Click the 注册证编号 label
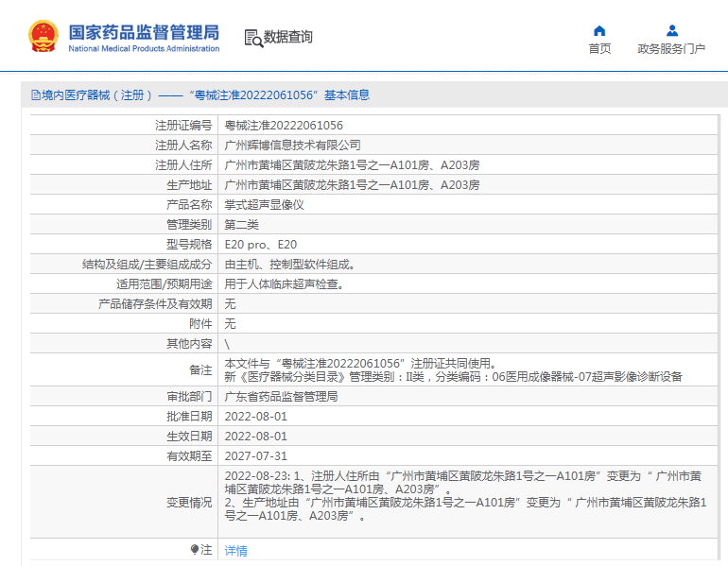Viewport: 728px width, 566px height. [183, 126]
